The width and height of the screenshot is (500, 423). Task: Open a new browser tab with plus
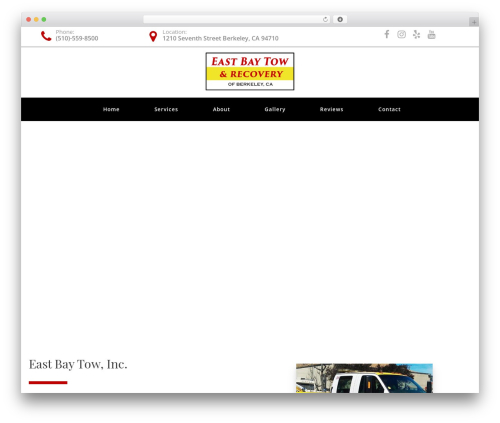click(x=474, y=22)
